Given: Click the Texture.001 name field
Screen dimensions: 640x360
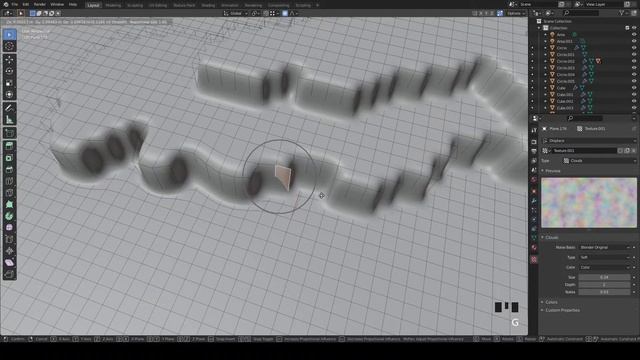Looking at the screenshot, I should (x=584, y=151).
